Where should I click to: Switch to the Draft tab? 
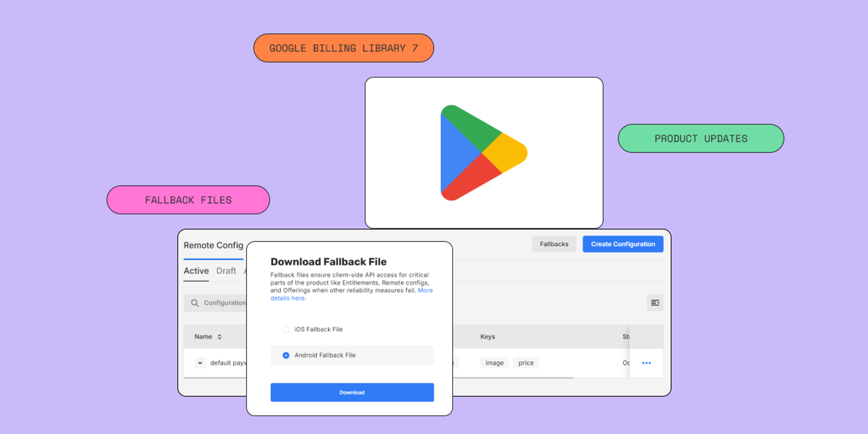[x=226, y=271]
